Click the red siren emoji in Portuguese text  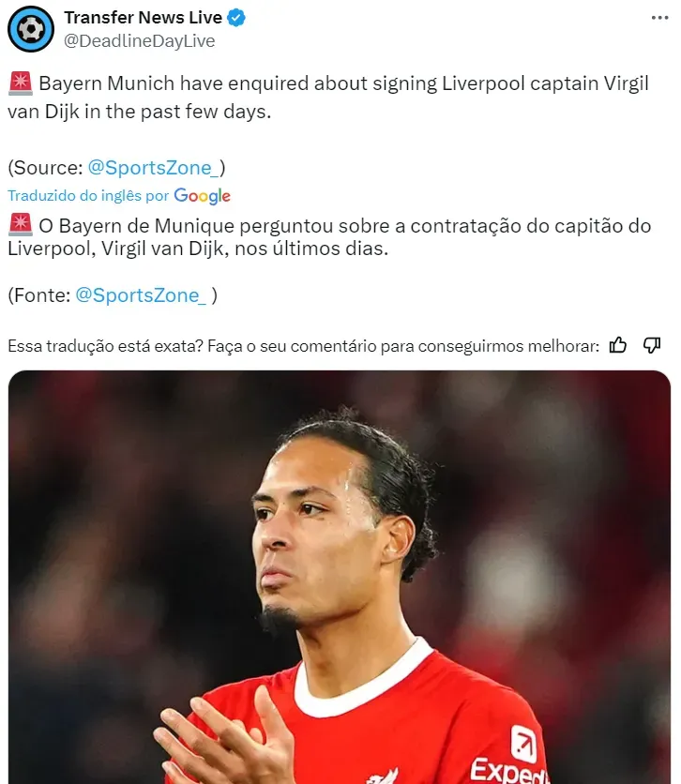(x=21, y=225)
